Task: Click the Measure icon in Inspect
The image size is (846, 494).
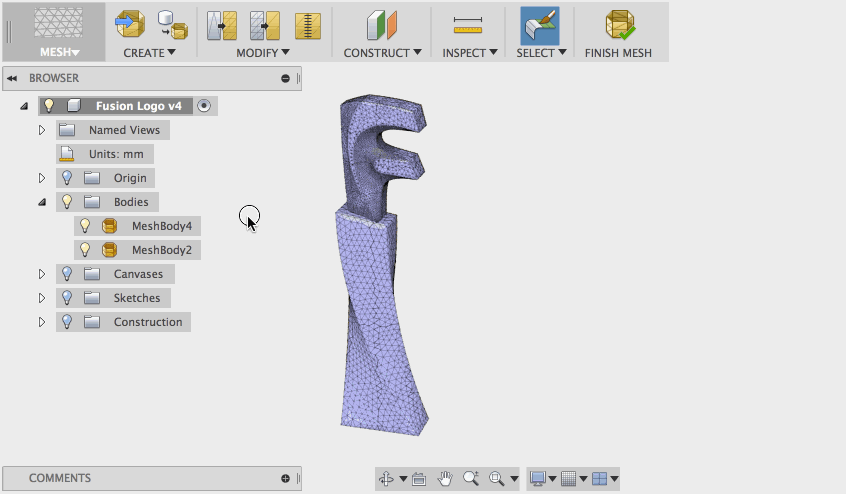Action: pos(468,25)
